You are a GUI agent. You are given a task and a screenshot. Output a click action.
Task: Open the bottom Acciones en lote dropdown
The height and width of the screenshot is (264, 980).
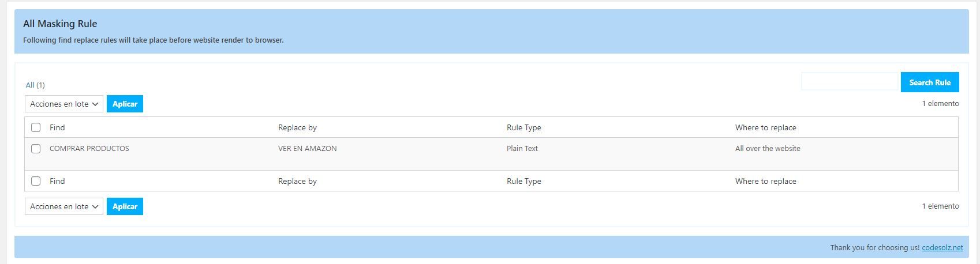[x=64, y=206]
